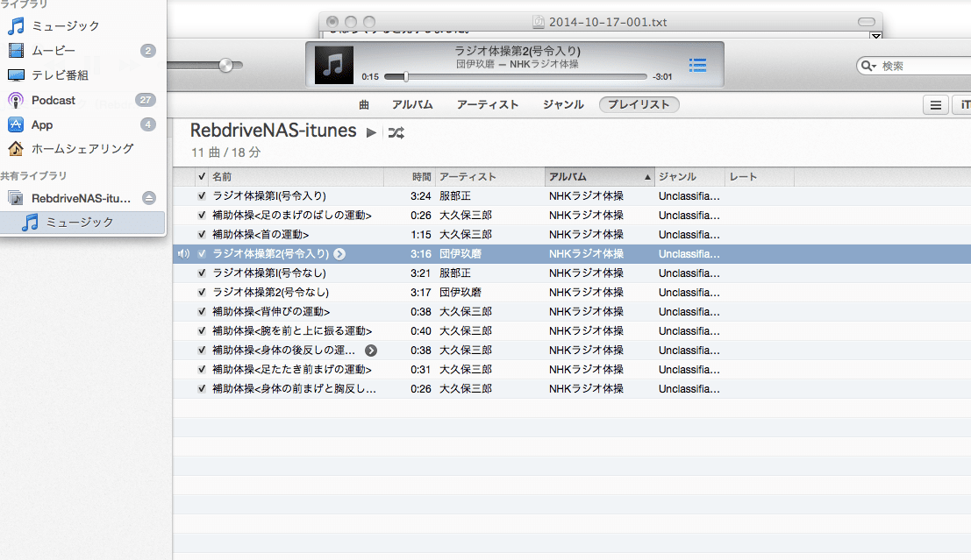Open the Up Next list icon
The width and height of the screenshot is (971, 560).
[698, 65]
